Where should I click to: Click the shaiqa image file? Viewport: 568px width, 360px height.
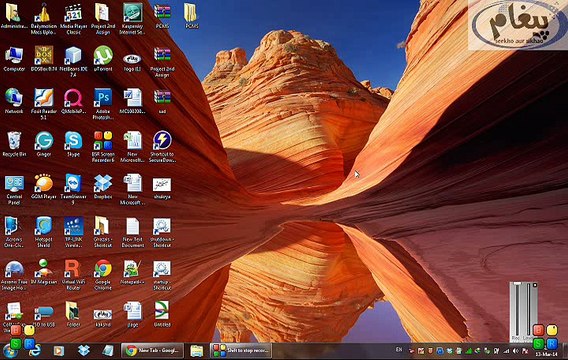(x=162, y=188)
